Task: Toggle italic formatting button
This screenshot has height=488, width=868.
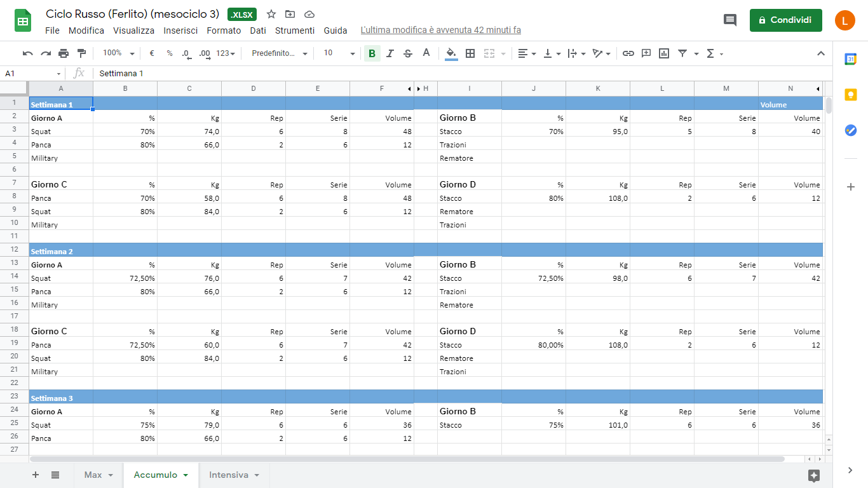Action: point(390,53)
